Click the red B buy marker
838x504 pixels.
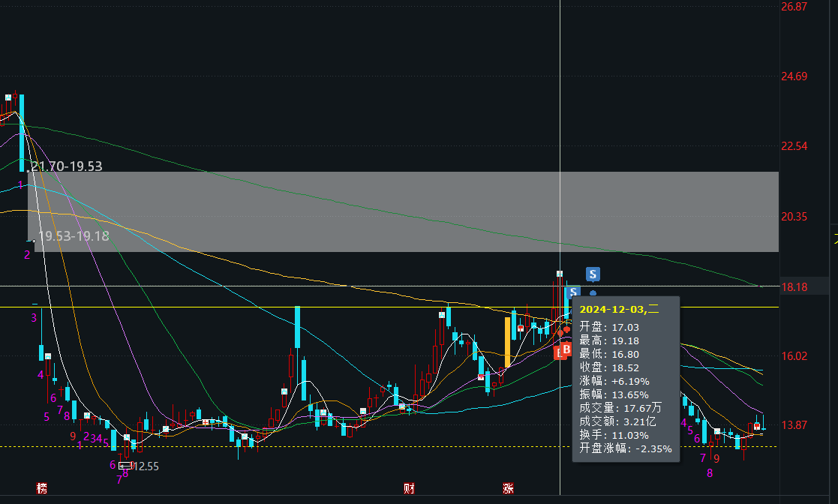566,349
